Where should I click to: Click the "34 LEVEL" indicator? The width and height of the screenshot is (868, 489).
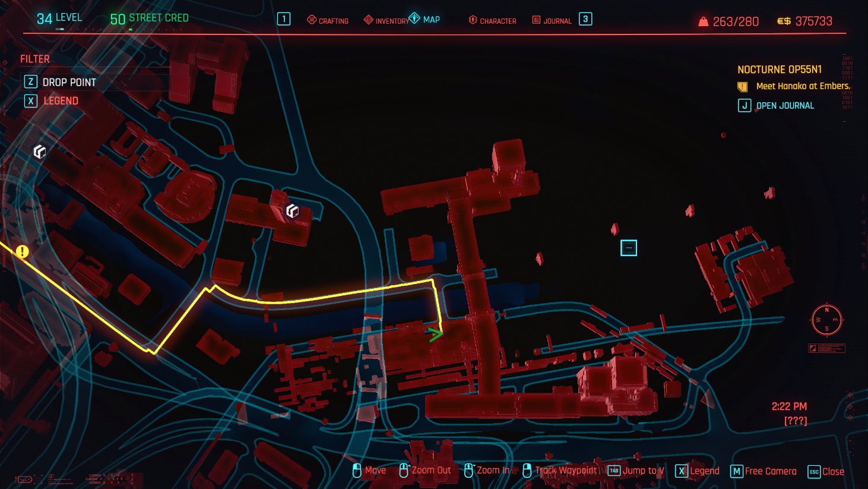pos(59,18)
